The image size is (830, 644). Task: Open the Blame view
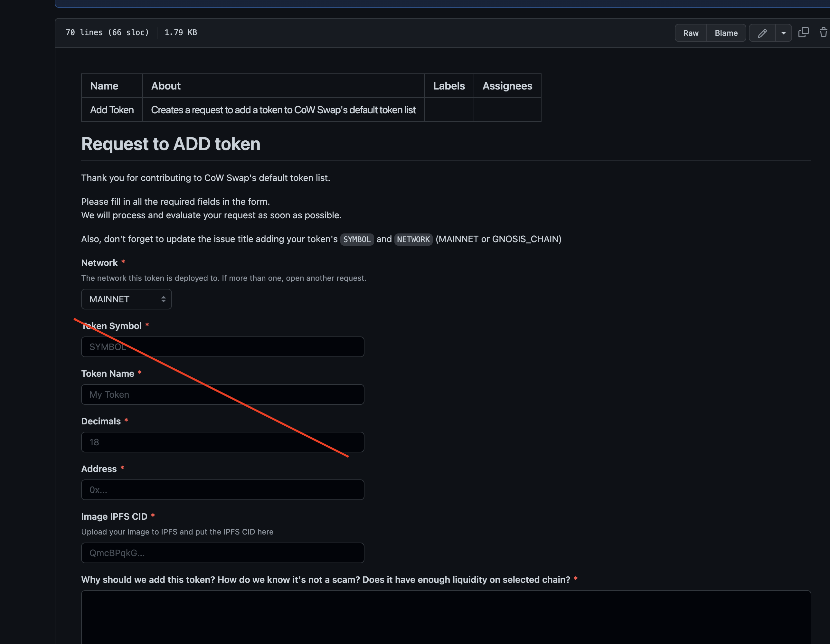[726, 33]
